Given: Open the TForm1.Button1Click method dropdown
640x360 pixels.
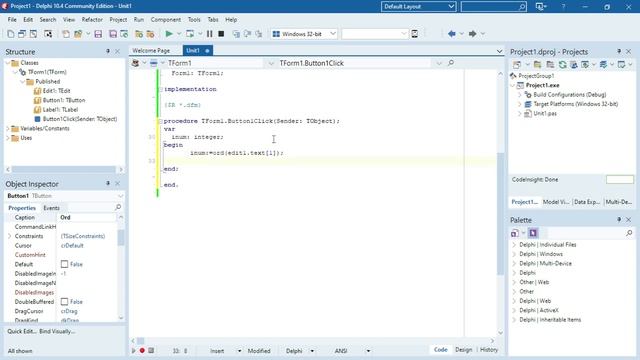Looking at the screenshot, I should (x=439, y=63).
